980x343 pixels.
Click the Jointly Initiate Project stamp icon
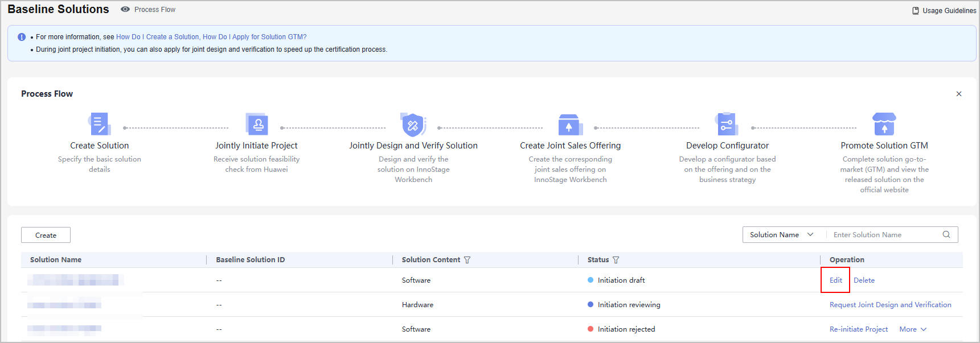tap(256, 123)
